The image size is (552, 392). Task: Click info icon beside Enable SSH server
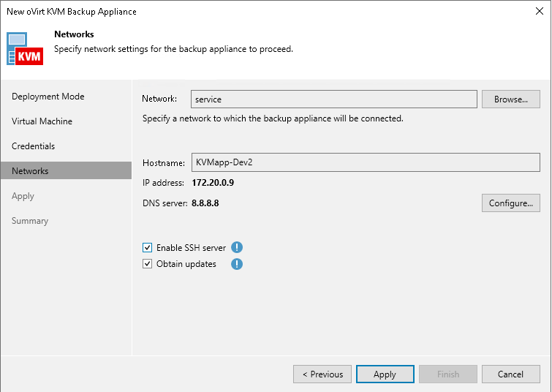tap(237, 248)
